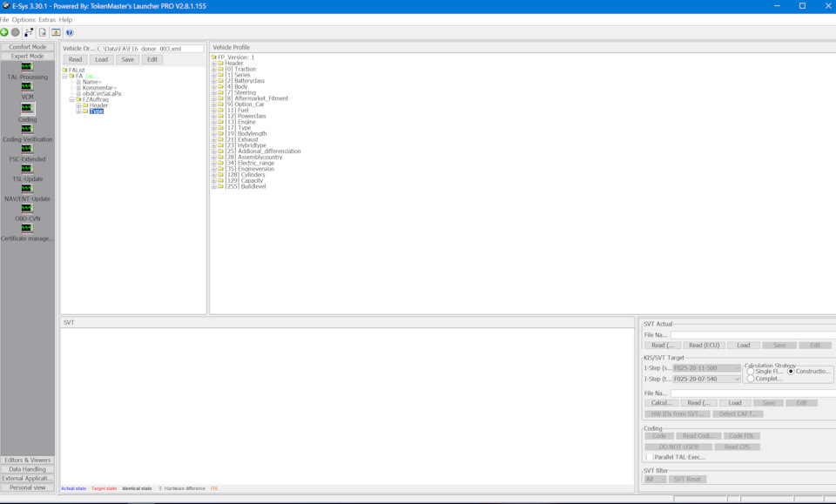Click Save in Vehicle Order panel
The height and width of the screenshot is (504, 836).
click(x=127, y=59)
